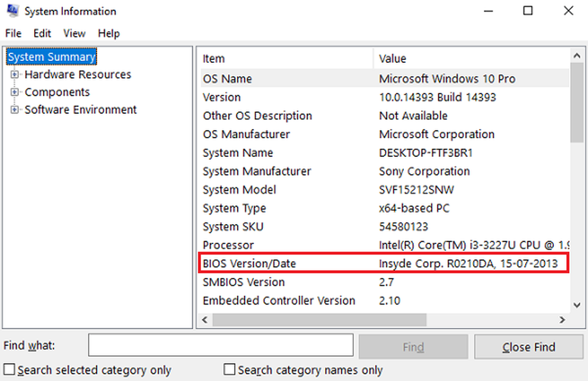Enable Search category names only checkbox

[230, 370]
